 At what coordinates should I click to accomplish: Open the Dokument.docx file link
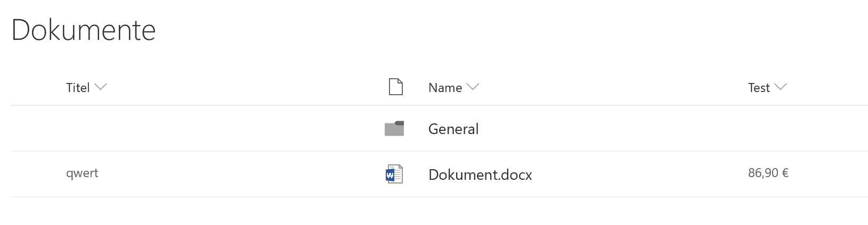pos(480,174)
